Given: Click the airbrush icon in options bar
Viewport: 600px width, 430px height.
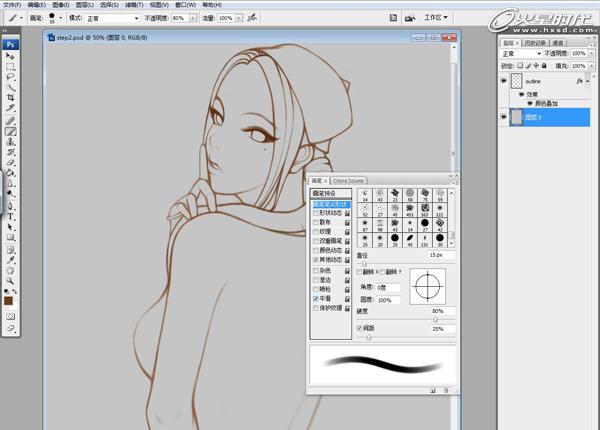Looking at the screenshot, I should 252,18.
